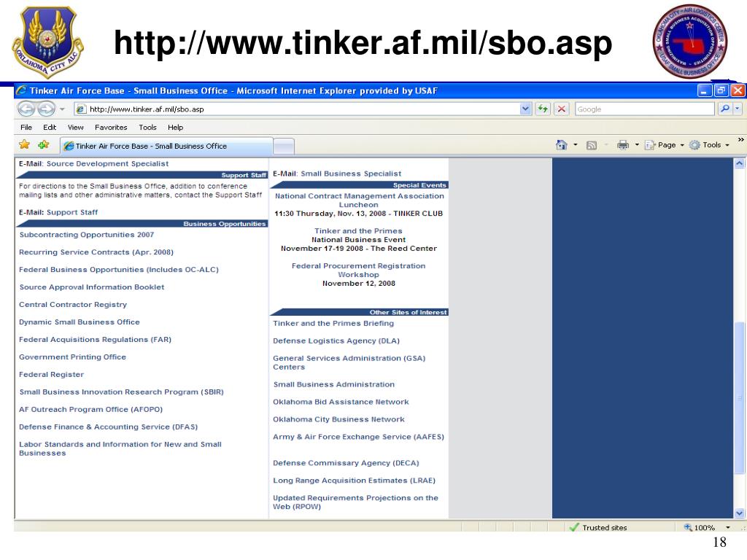This screenshot has width=747, height=560.
Task: Click the Add to Favorites icon
Action: pos(43,144)
